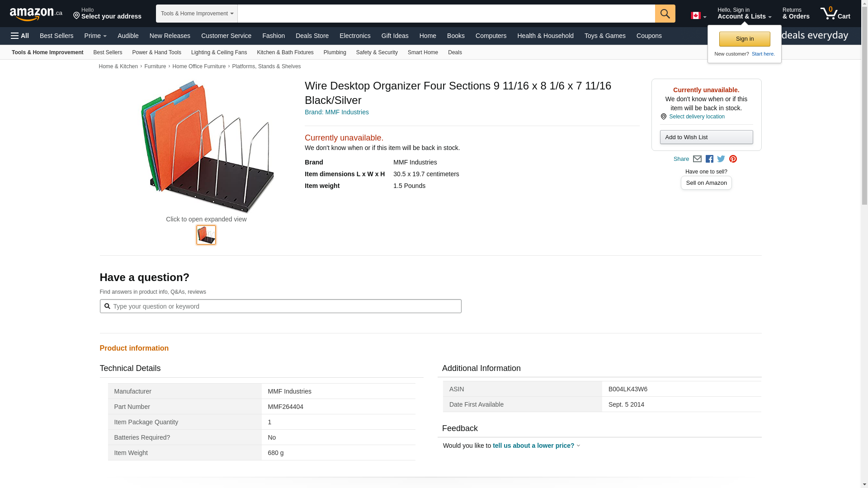Click the Amazon.ca logo

pos(36,14)
